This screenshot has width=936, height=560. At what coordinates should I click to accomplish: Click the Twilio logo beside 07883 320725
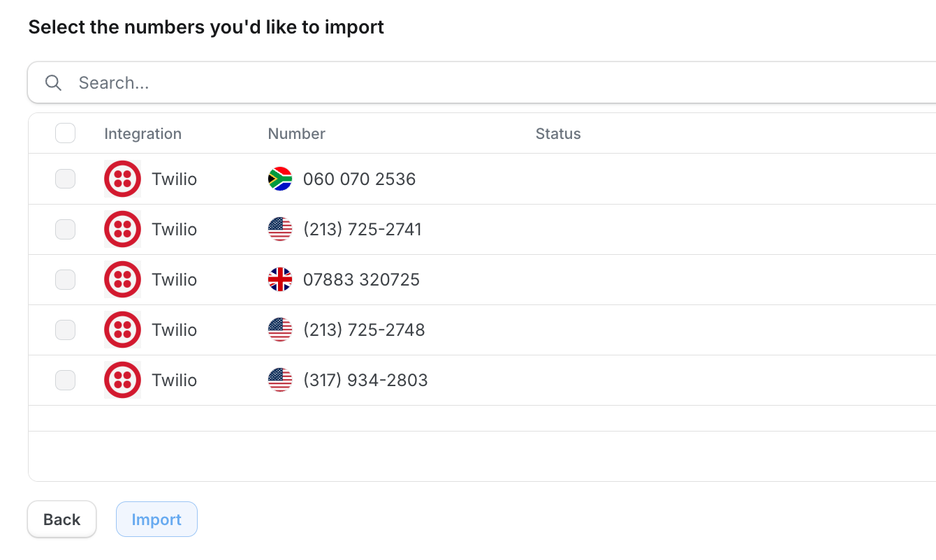click(x=122, y=279)
